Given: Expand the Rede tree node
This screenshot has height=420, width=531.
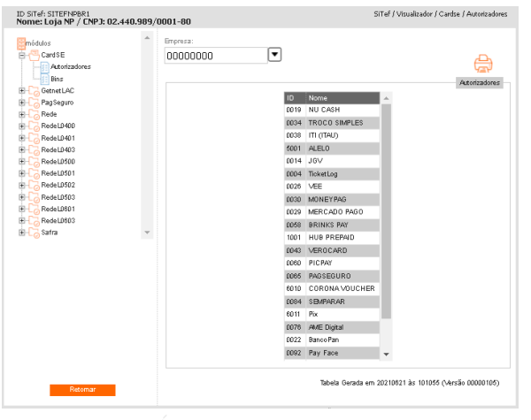Looking at the screenshot, I should coord(20,115).
